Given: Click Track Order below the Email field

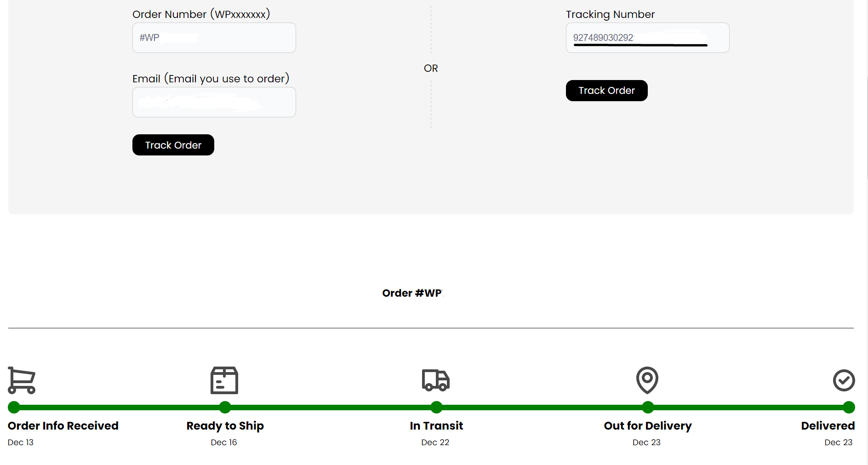Looking at the screenshot, I should (x=173, y=144).
